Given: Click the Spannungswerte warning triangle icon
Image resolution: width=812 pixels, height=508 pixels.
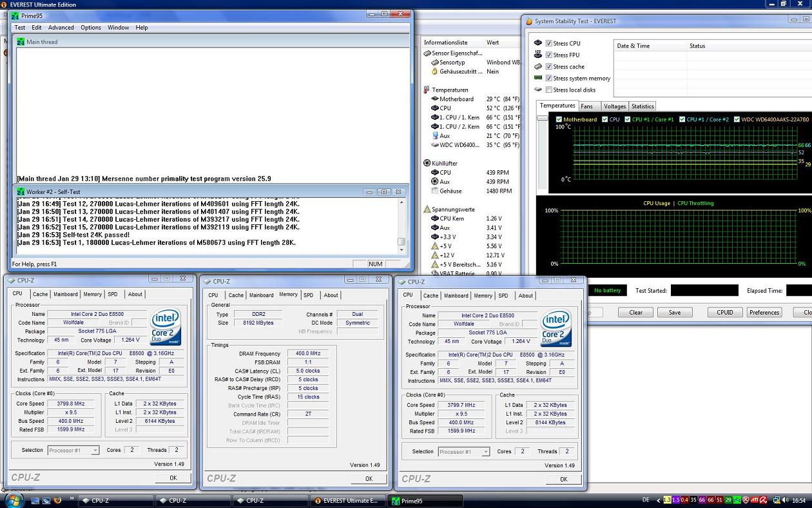Looking at the screenshot, I should (x=427, y=209).
